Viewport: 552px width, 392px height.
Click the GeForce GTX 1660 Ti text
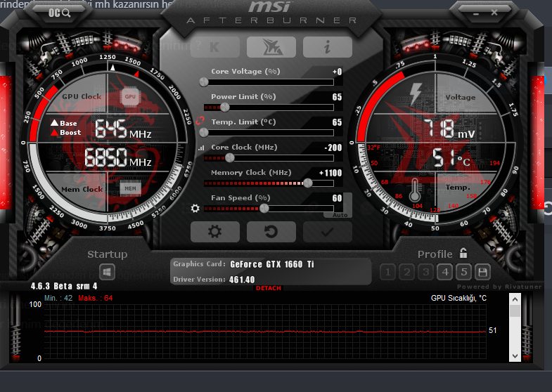coord(271,264)
